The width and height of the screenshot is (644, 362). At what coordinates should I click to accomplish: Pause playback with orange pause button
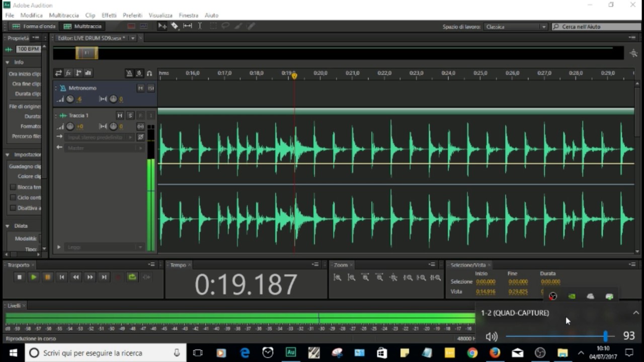pyautogui.click(x=47, y=277)
